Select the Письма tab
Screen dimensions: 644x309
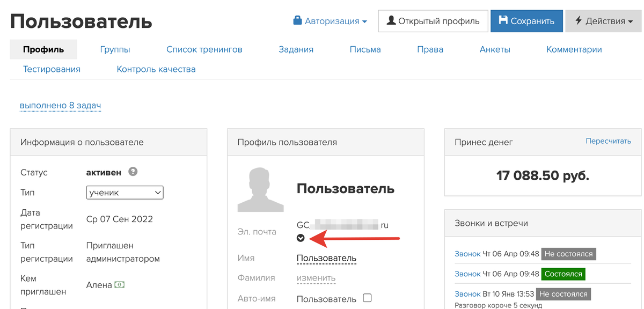coord(365,49)
